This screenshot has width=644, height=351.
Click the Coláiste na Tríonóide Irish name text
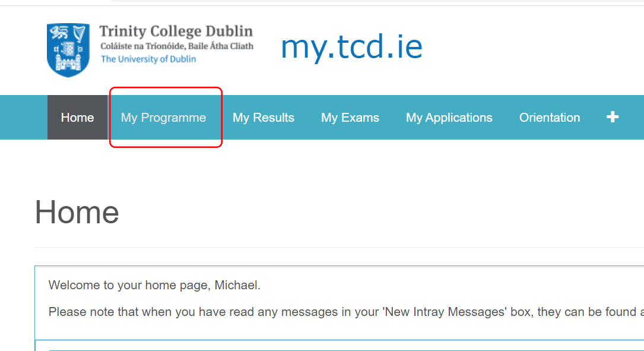(177, 46)
